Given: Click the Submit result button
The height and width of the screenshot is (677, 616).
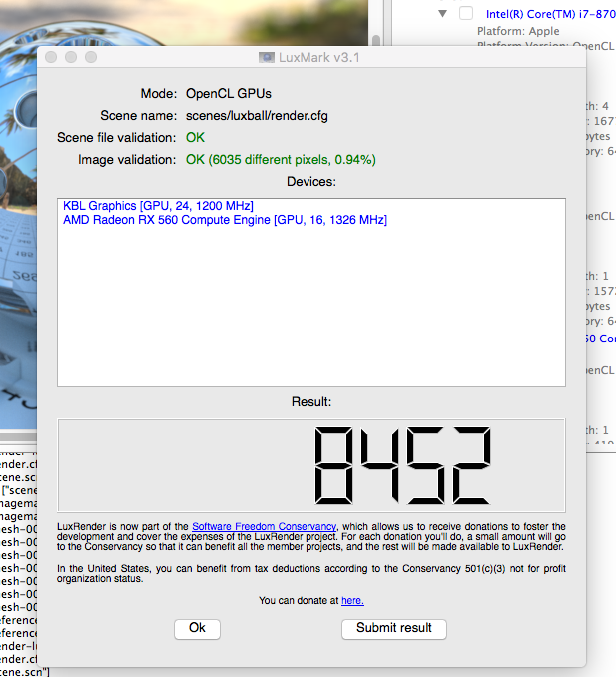Looking at the screenshot, I should [x=393, y=629].
